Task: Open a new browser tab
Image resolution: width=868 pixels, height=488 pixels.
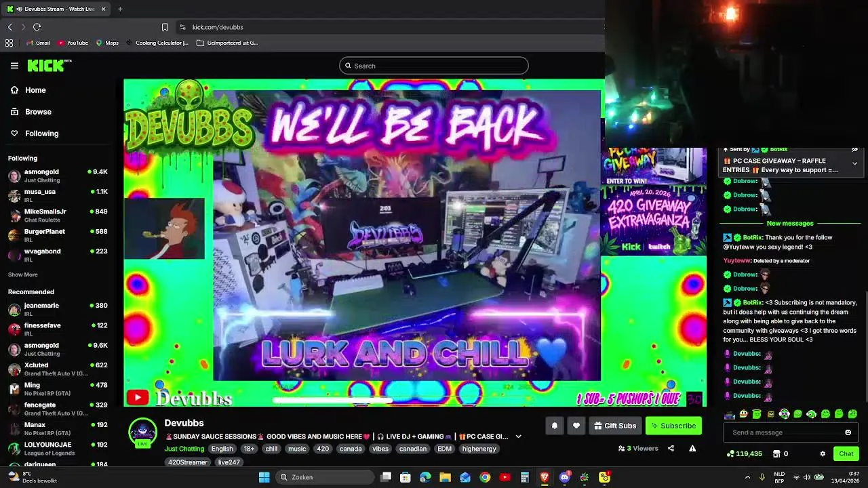Action: click(x=120, y=9)
